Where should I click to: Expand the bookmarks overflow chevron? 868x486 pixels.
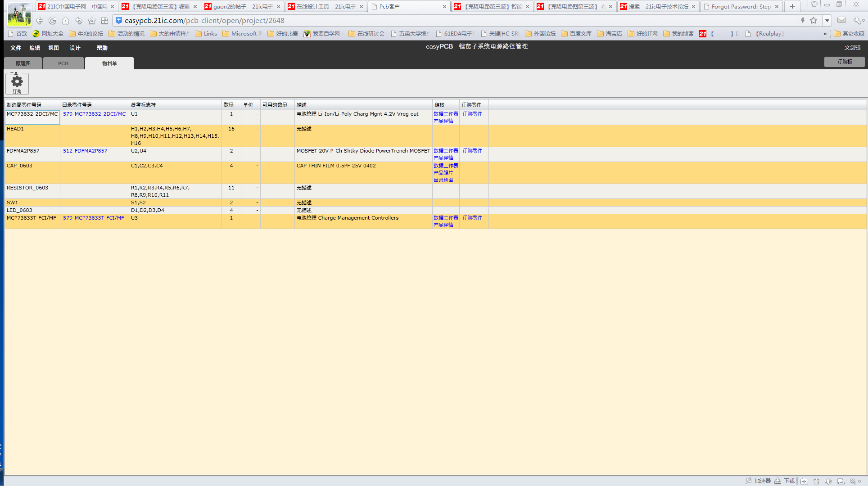coord(825,34)
